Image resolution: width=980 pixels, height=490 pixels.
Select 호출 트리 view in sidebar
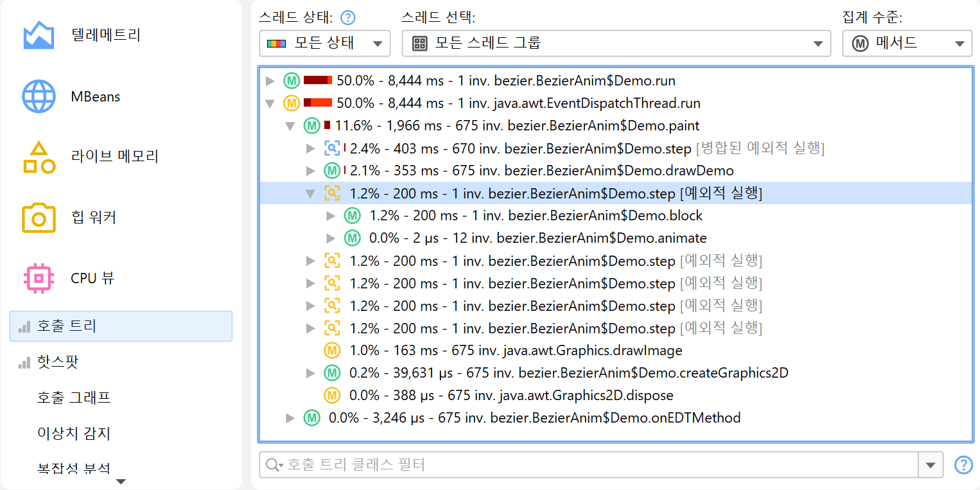point(121,326)
